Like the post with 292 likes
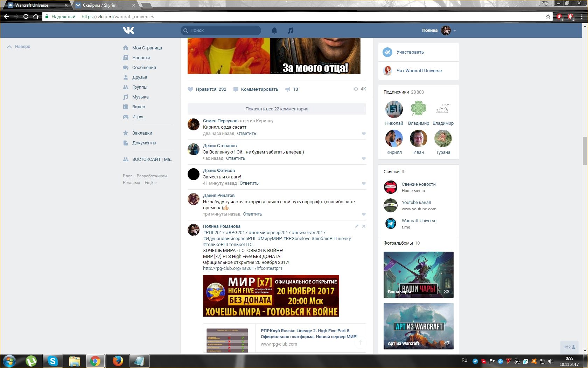This screenshot has width=588, height=368. tap(190, 89)
